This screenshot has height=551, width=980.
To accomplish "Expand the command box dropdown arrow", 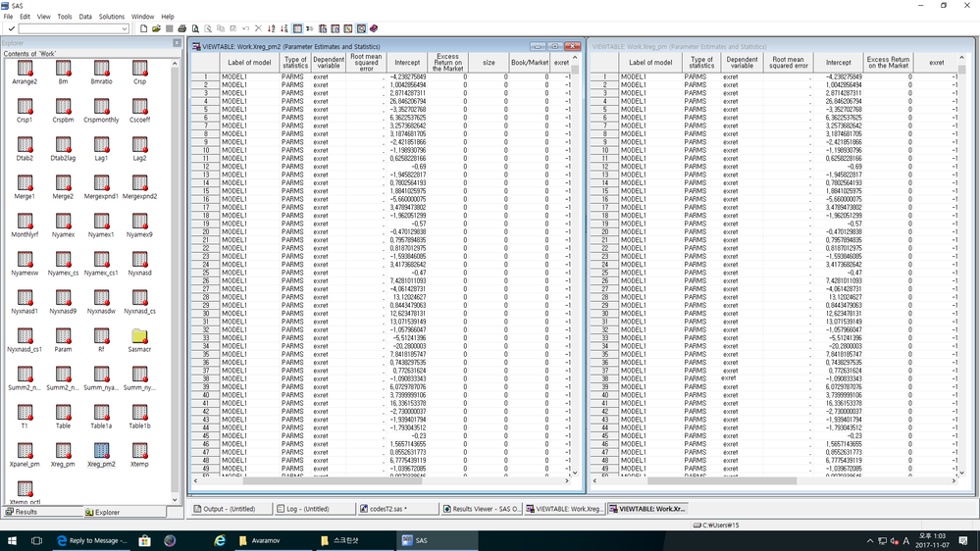I will point(125,29).
